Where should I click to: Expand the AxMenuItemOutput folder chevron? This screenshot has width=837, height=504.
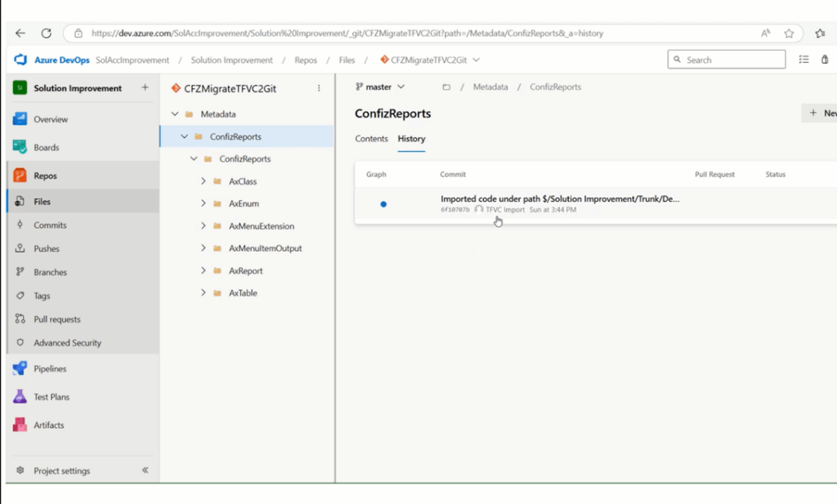(x=204, y=248)
